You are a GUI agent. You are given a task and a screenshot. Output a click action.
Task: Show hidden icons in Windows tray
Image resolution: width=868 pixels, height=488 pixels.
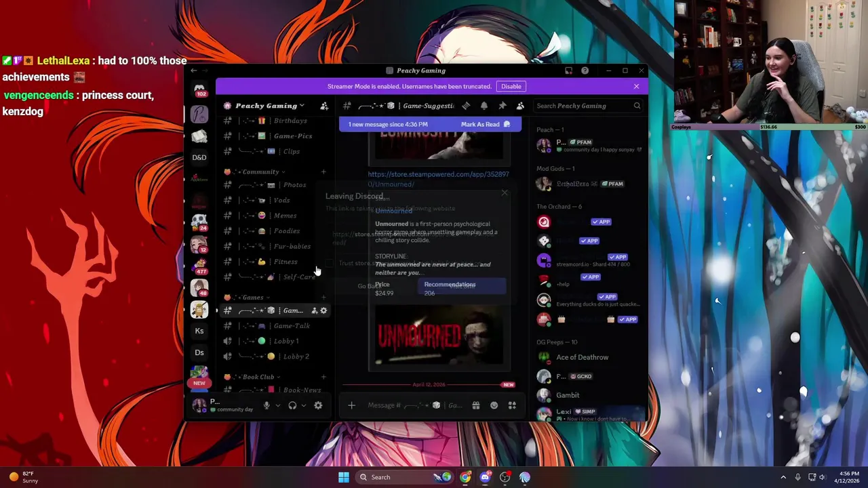pyautogui.click(x=783, y=477)
